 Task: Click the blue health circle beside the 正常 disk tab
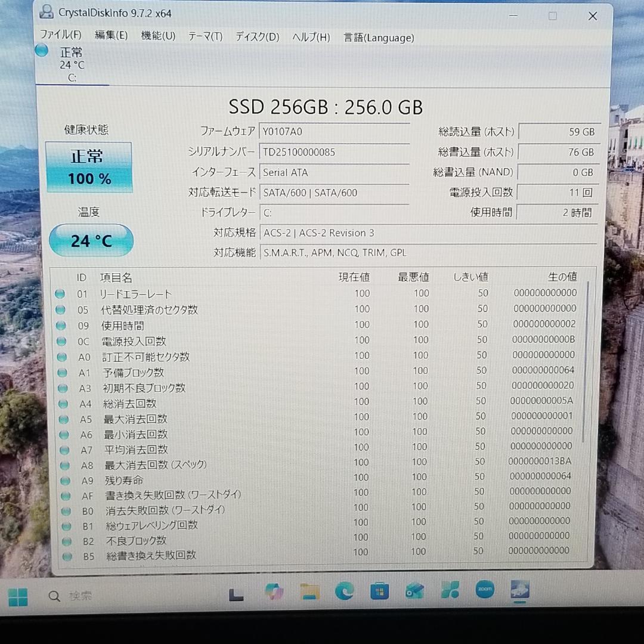tap(42, 51)
